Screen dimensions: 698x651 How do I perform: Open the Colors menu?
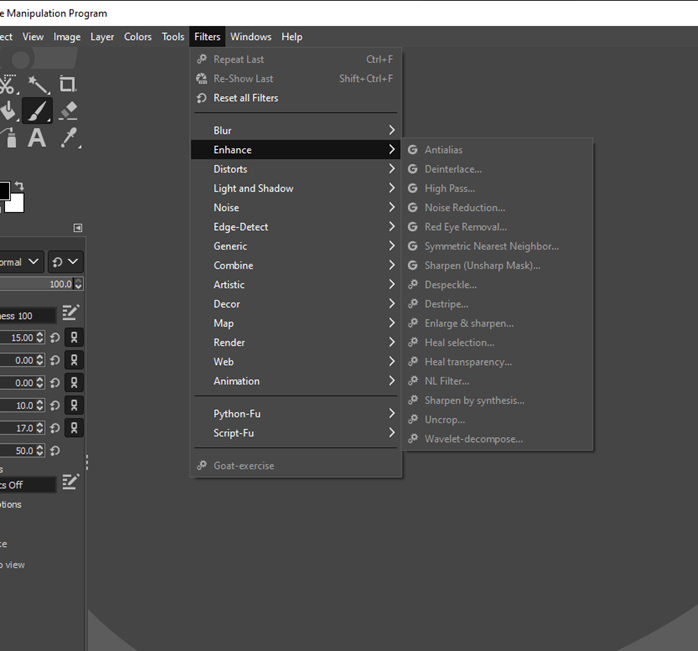138,37
